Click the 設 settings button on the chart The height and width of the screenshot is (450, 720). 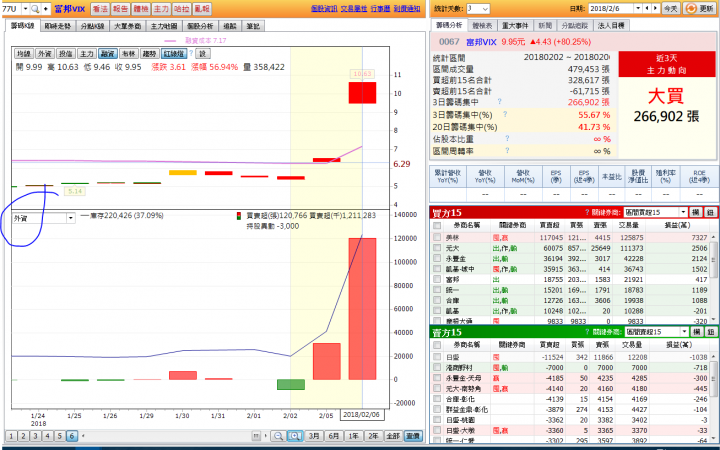(202, 54)
